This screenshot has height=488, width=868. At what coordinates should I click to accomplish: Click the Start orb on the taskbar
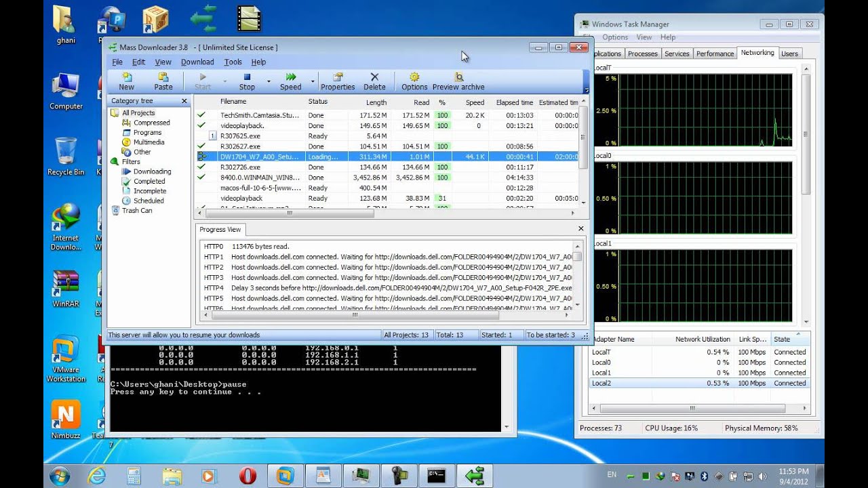point(60,475)
